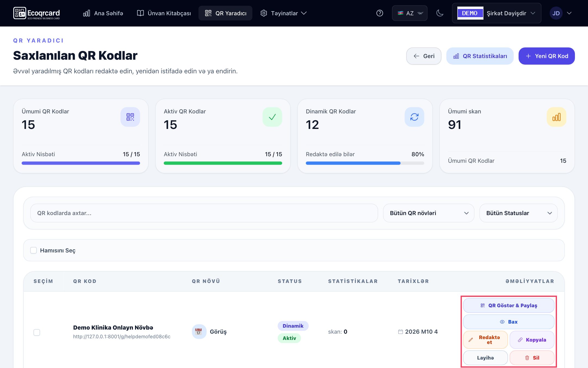Click the blue Redaktə edilə bilər progress bar
The width and height of the screenshot is (588, 368).
tap(365, 163)
